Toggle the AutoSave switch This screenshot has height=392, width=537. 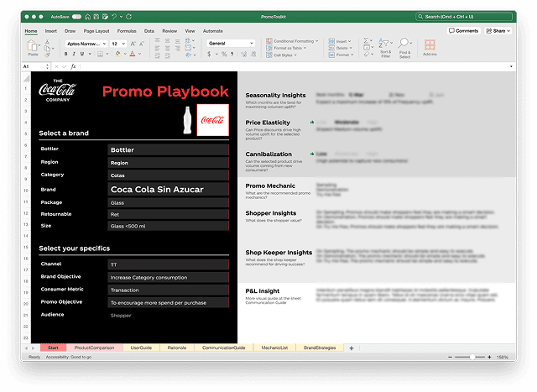(77, 16)
